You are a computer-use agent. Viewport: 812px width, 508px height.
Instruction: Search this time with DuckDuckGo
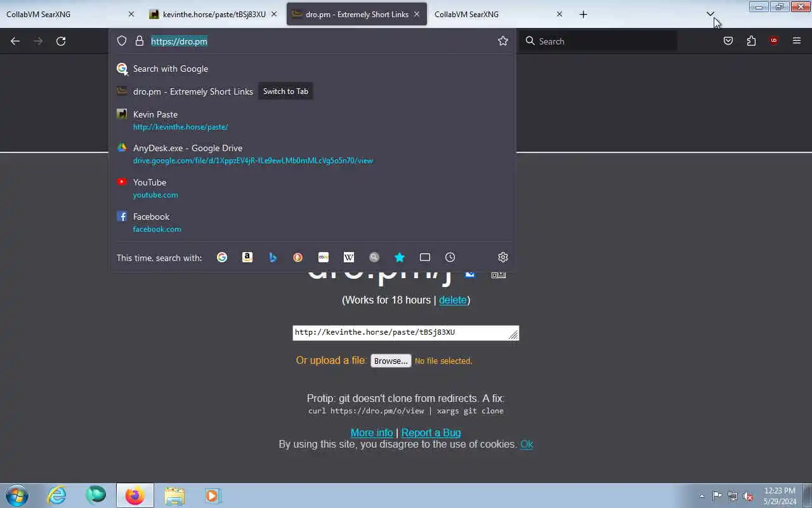(x=298, y=257)
